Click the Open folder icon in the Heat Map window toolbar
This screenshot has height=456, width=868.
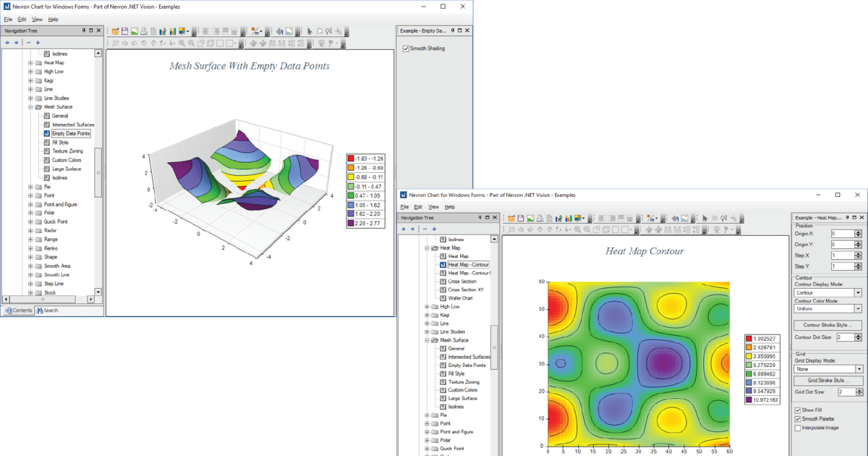511,218
